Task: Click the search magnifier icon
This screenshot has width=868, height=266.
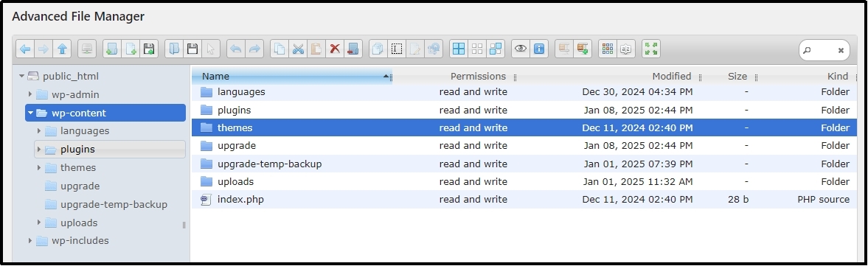Action: [807, 50]
